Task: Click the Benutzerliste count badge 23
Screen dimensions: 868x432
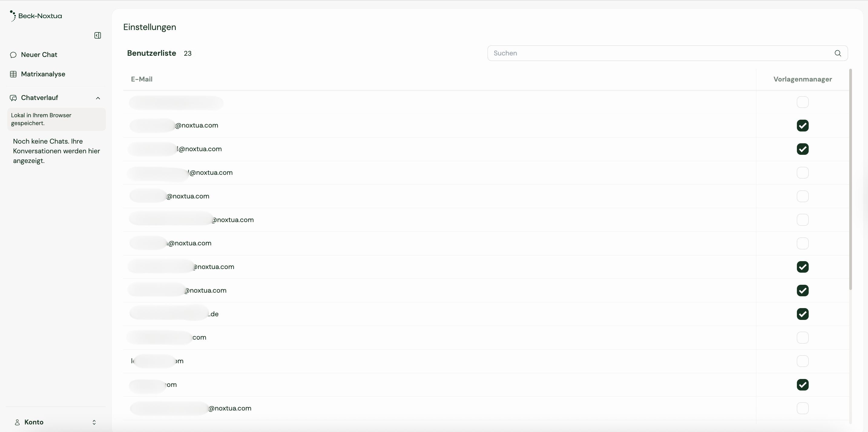Action: 188,53
